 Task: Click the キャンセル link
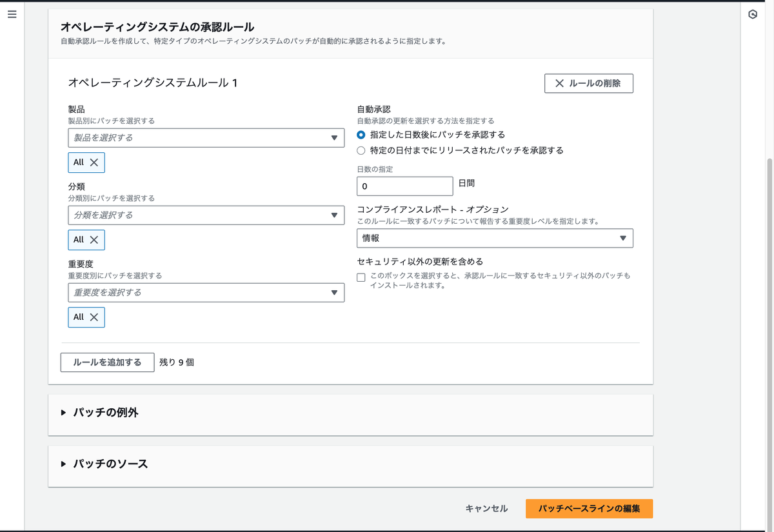[x=486, y=508]
